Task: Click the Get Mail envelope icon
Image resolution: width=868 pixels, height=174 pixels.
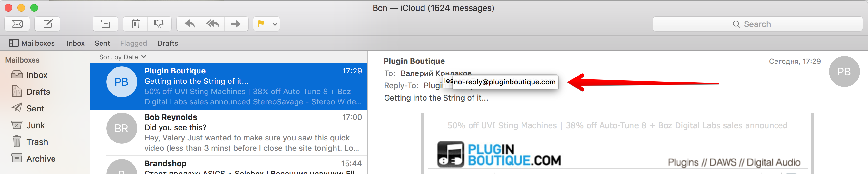Action: coord(17,24)
